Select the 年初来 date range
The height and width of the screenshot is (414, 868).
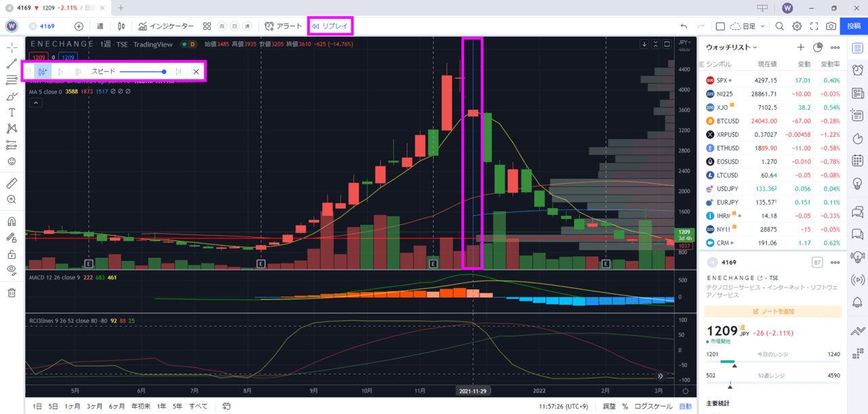pyautogui.click(x=140, y=407)
